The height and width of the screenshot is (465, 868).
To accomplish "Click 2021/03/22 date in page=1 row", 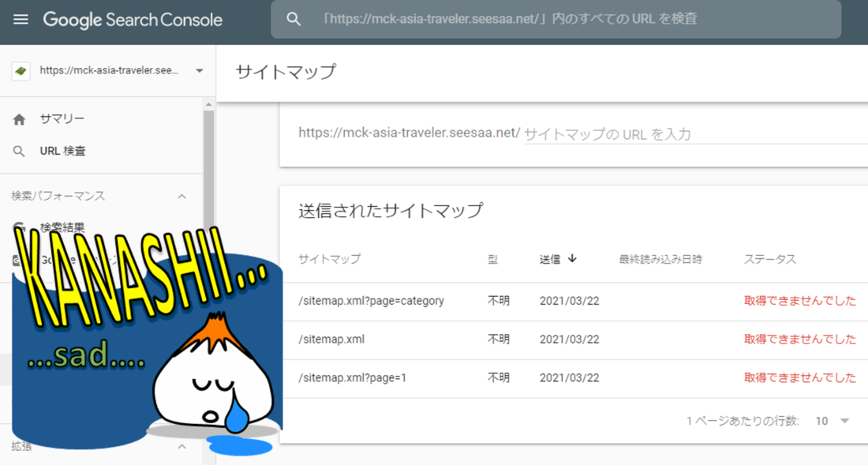I will coord(570,378).
